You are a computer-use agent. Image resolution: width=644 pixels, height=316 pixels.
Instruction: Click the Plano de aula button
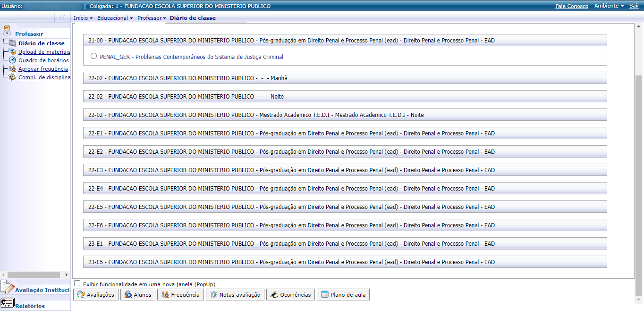pyautogui.click(x=343, y=295)
